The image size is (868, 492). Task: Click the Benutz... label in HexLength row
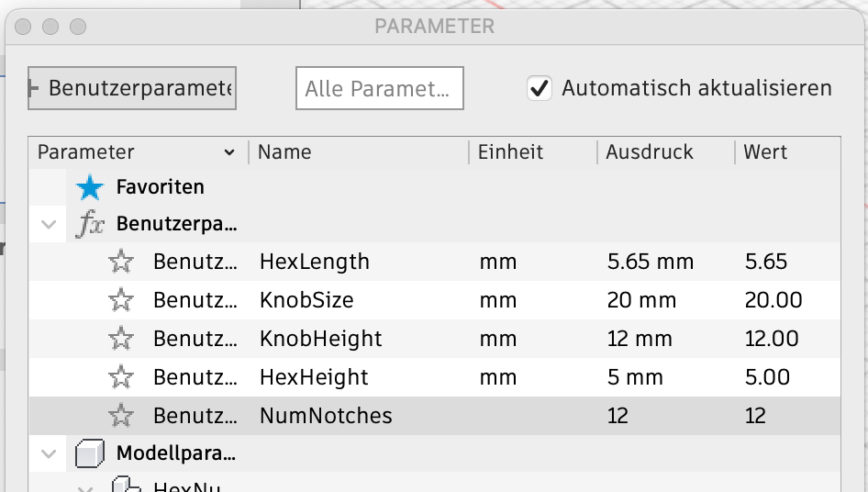(x=195, y=262)
